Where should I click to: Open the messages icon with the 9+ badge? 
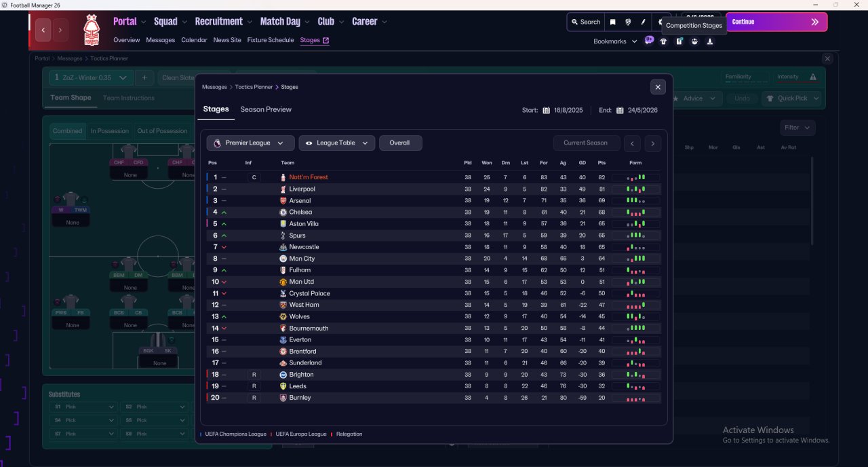(x=649, y=41)
